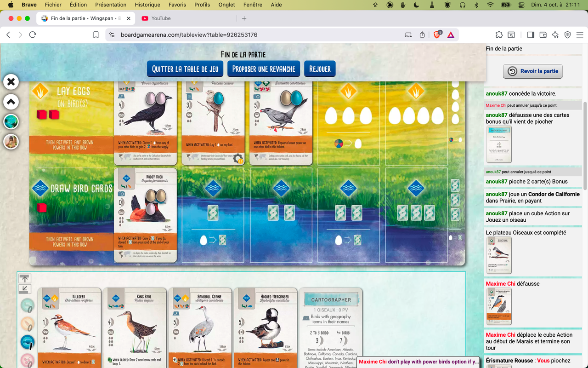This screenshot has height=368, width=588.
Task: Select the tropical-scene player avatar
Action: (11, 122)
